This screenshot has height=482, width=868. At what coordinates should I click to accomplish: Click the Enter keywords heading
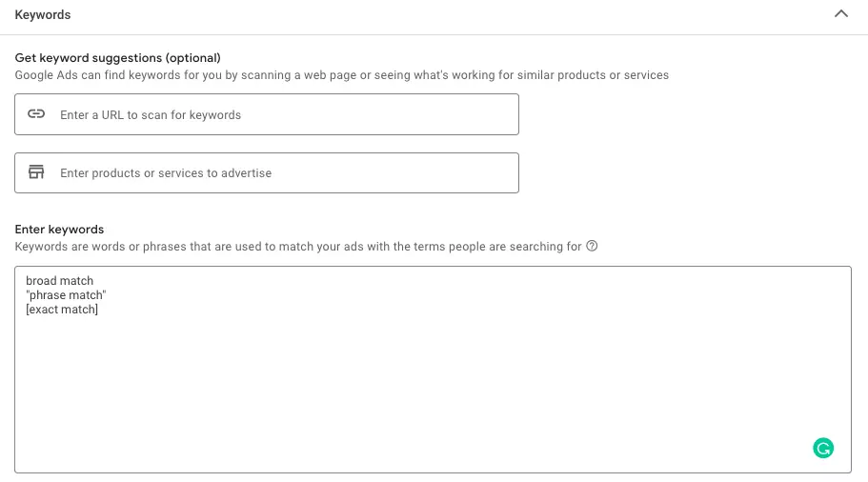(x=59, y=230)
